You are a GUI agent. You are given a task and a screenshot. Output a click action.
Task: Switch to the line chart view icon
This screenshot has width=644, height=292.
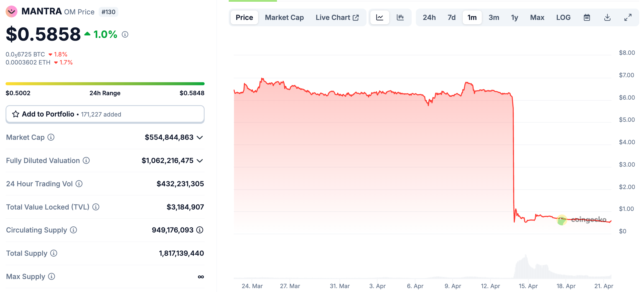[x=380, y=17]
